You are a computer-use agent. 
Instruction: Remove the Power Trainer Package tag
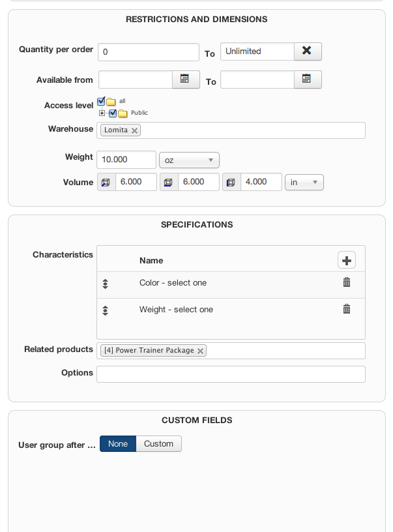tap(200, 351)
